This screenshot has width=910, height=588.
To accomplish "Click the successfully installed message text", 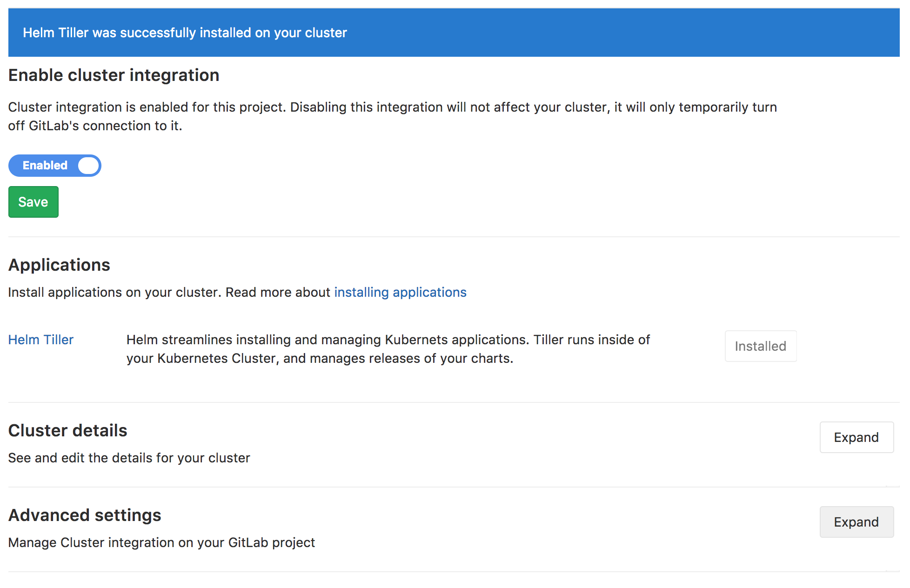I will click(x=185, y=33).
